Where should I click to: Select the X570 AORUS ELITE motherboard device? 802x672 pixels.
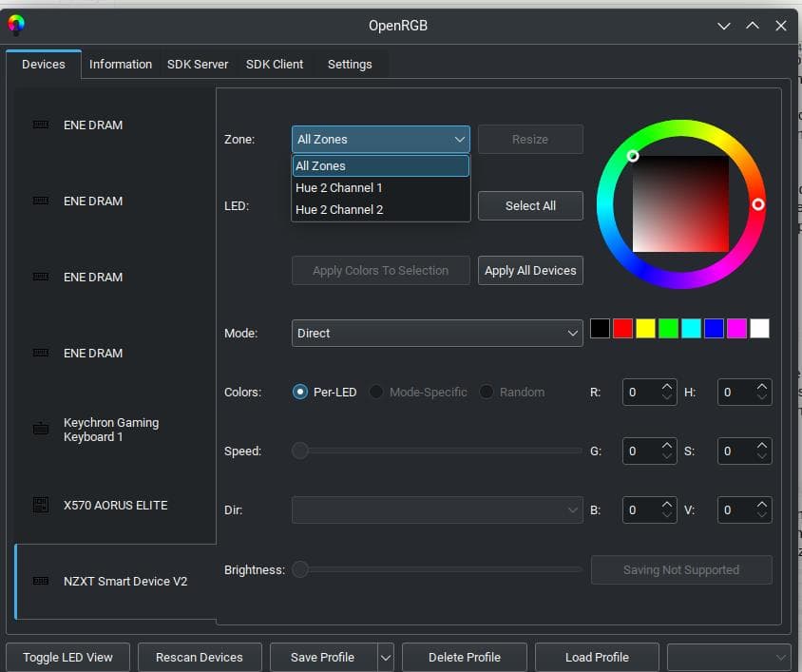115,505
